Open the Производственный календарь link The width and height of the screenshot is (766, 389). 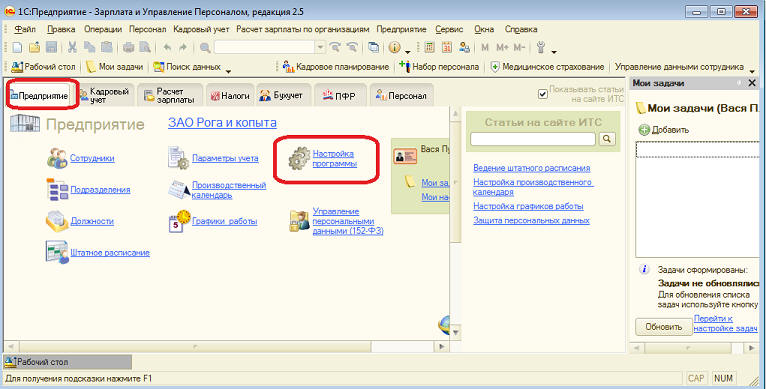pyautogui.click(x=229, y=190)
